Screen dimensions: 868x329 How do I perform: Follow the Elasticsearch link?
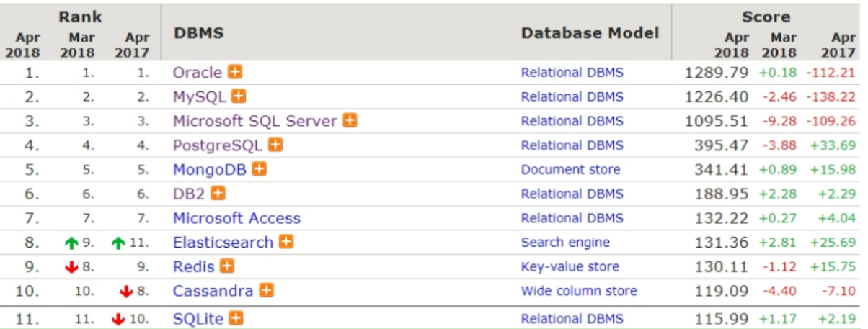point(223,243)
